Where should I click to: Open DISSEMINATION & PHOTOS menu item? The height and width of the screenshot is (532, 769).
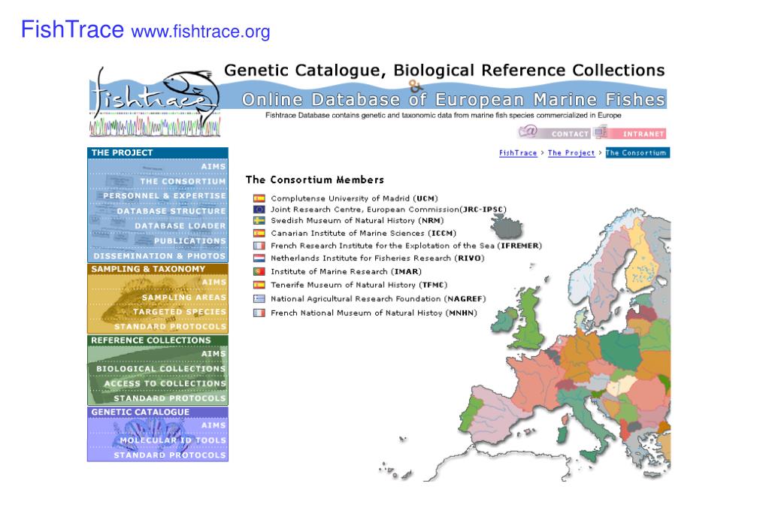pos(160,256)
